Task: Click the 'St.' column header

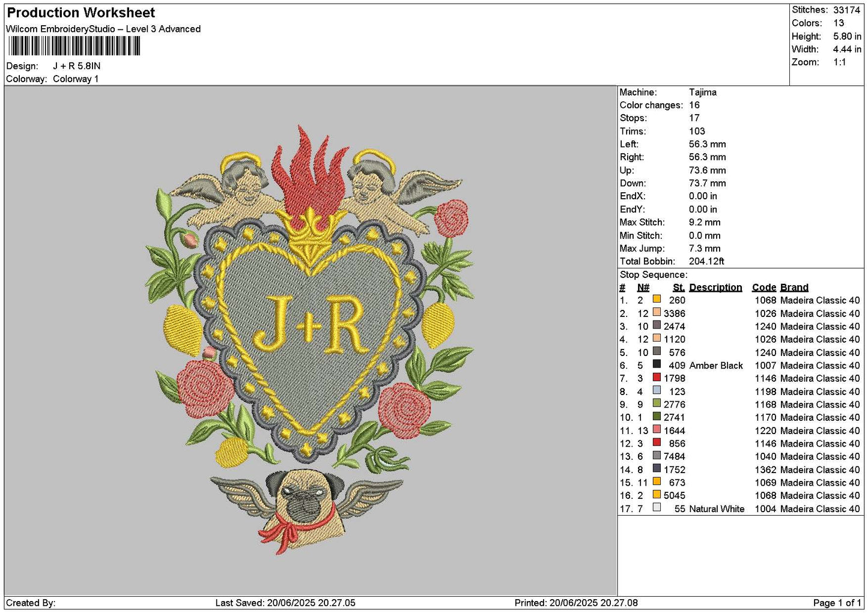Action: click(679, 288)
